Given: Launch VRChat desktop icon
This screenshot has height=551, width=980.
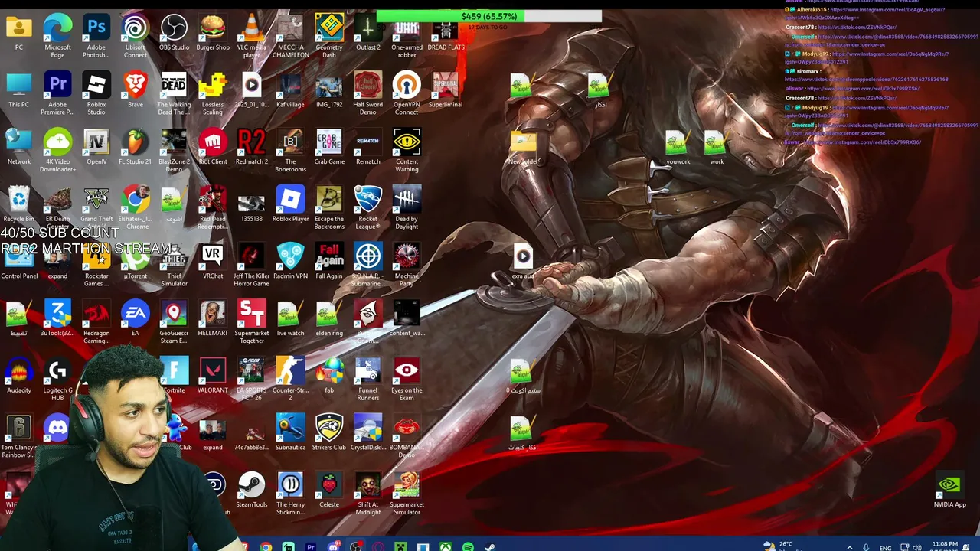Looking at the screenshot, I should (213, 261).
